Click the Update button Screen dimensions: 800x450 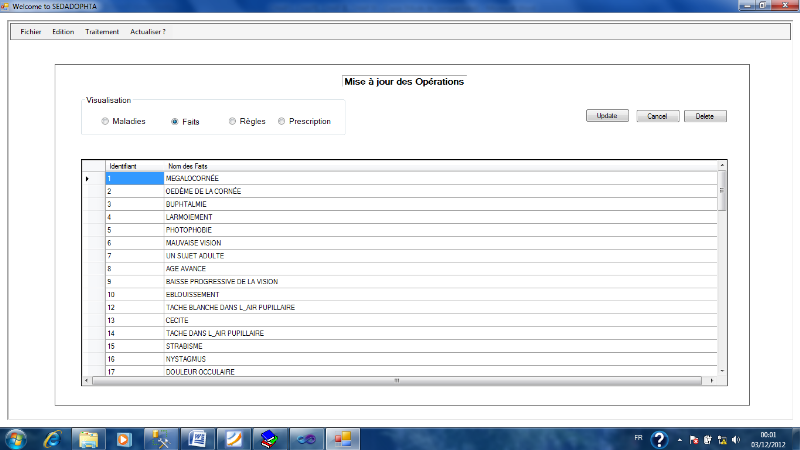click(607, 116)
